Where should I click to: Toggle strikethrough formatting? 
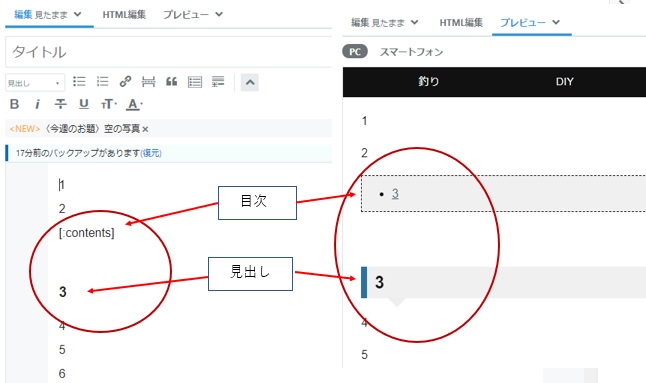[x=61, y=104]
